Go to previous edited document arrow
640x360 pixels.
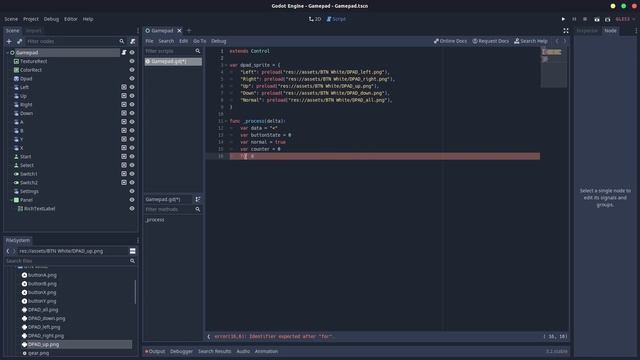pos(557,41)
